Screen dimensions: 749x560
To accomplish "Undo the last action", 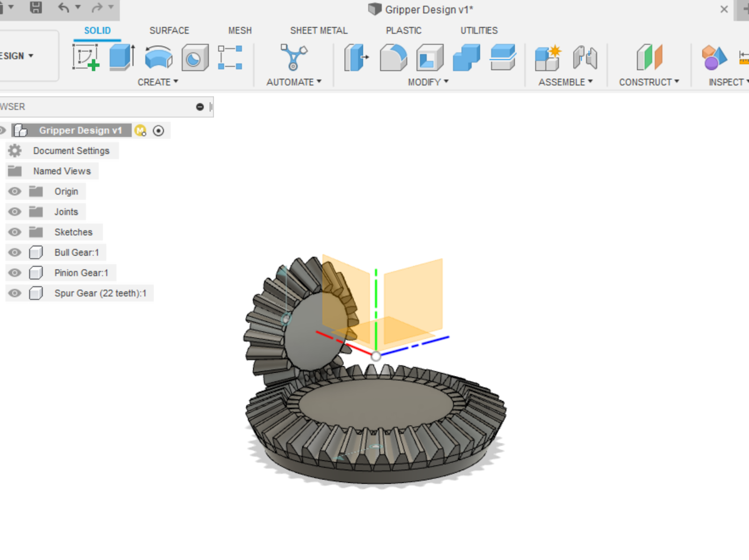I will 63,7.
